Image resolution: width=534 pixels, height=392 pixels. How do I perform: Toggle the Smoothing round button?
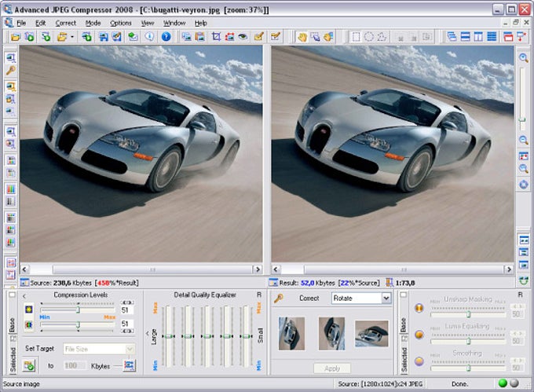419,360
